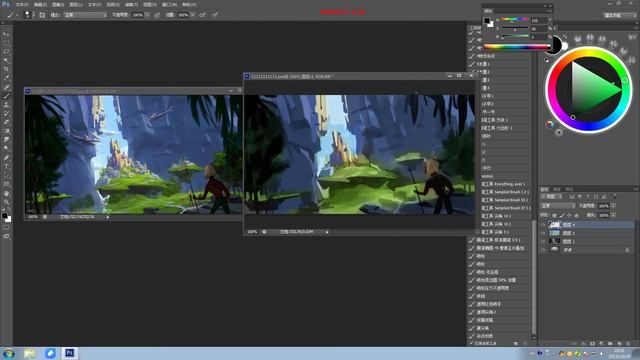Screen dimensions: 640x360
Task: Select the Zoom tool
Action: (6, 202)
